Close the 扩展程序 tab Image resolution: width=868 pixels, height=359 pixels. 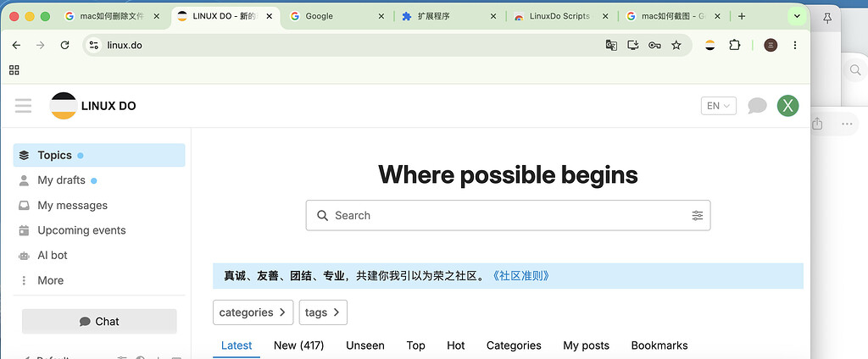click(494, 17)
